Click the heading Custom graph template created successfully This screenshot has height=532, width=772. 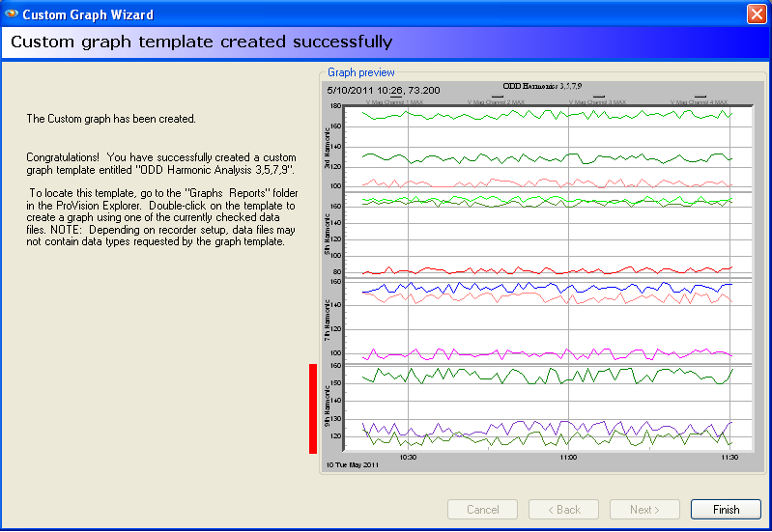click(201, 42)
